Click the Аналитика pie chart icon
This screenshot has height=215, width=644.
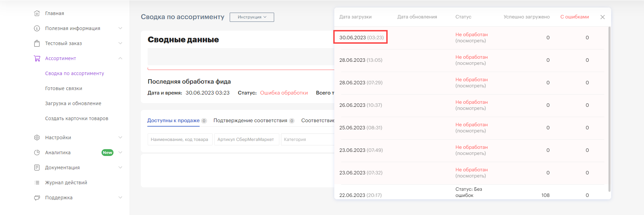tap(37, 153)
